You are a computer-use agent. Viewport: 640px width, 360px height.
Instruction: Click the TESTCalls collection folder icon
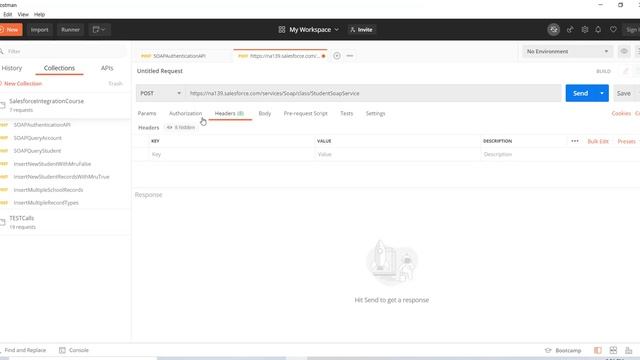coord(3,222)
